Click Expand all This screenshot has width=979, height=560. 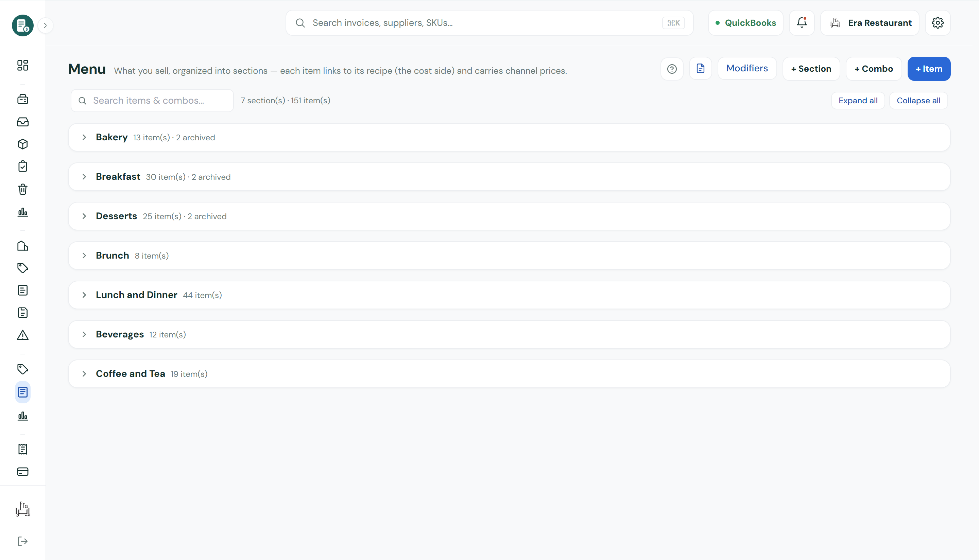click(x=858, y=100)
